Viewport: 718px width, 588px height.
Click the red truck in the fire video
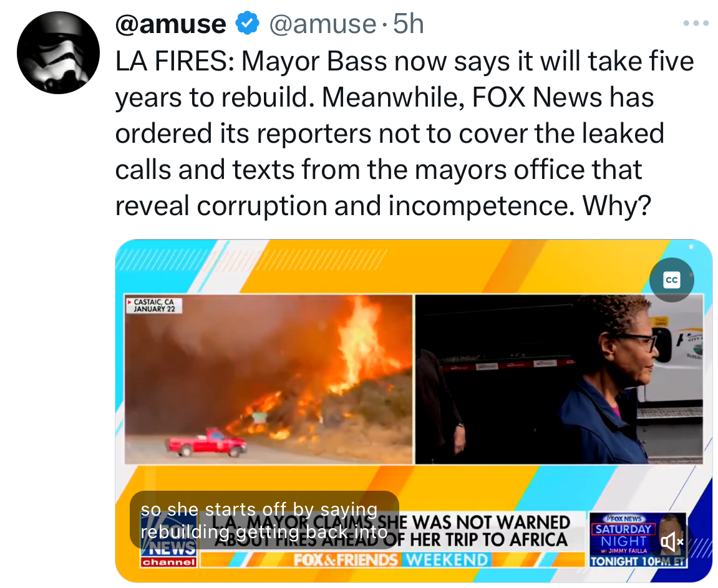click(207, 443)
